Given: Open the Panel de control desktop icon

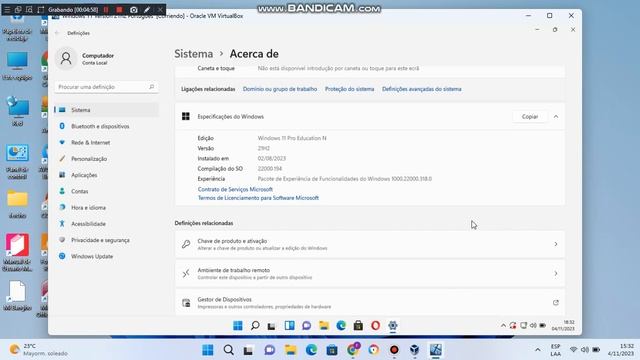Looking at the screenshot, I should tap(17, 162).
